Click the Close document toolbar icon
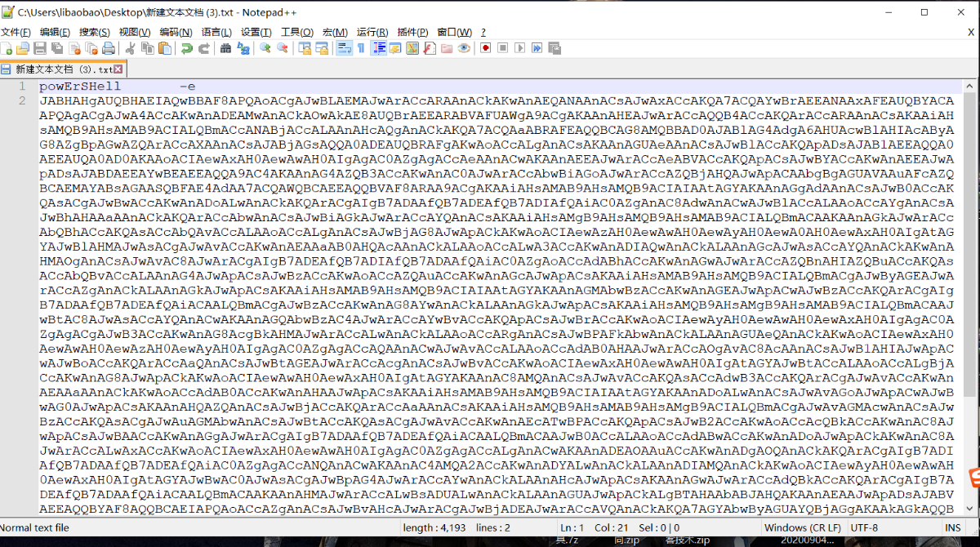This screenshot has width=980, height=547. (x=74, y=48)
